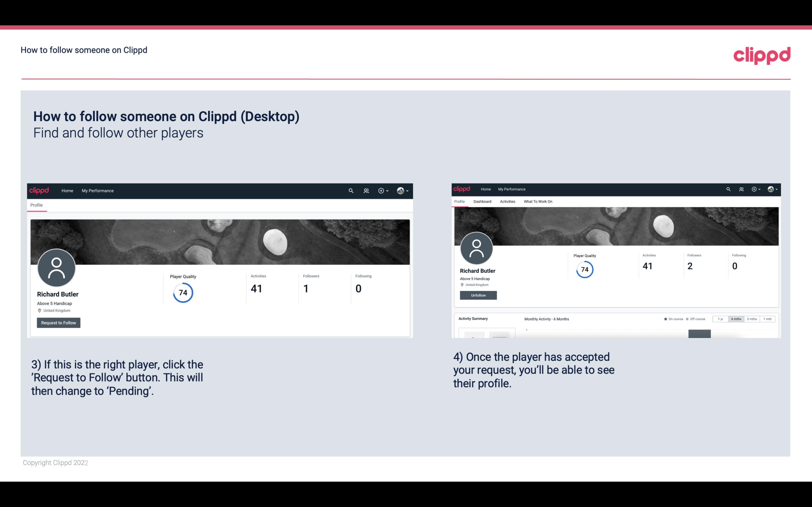Click the 'Unfollow' button on accepted profile

pyautogui.click(x=478, y=295)
